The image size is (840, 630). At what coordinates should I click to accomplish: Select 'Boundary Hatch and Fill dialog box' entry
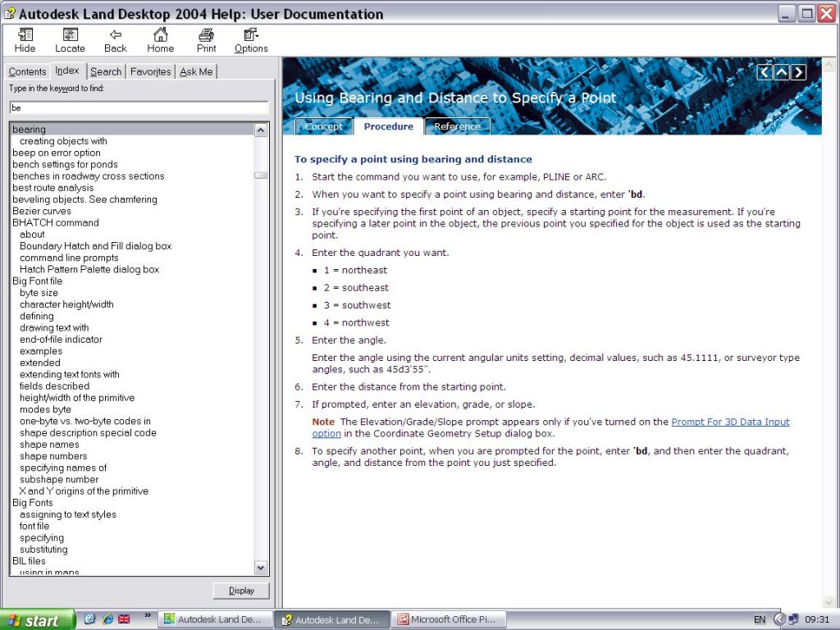[x=95, y=246]
